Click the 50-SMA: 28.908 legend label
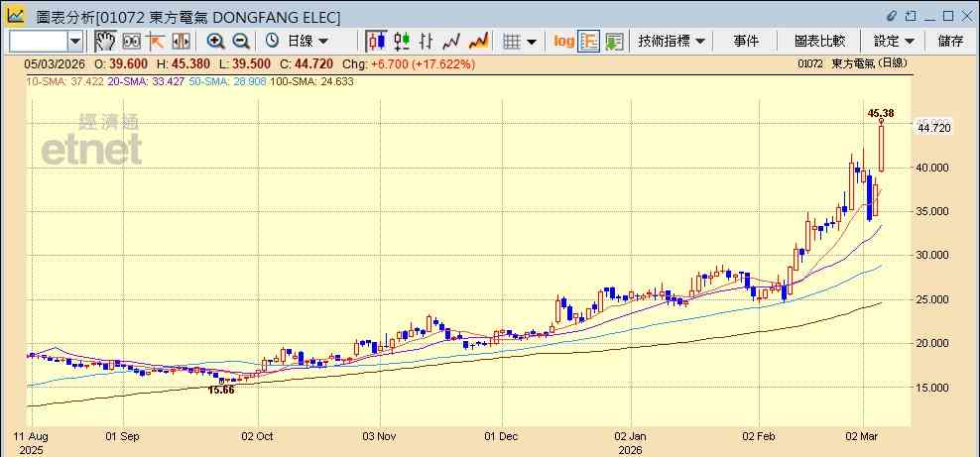This screenshot has width=980, height=457. [226, 82]
